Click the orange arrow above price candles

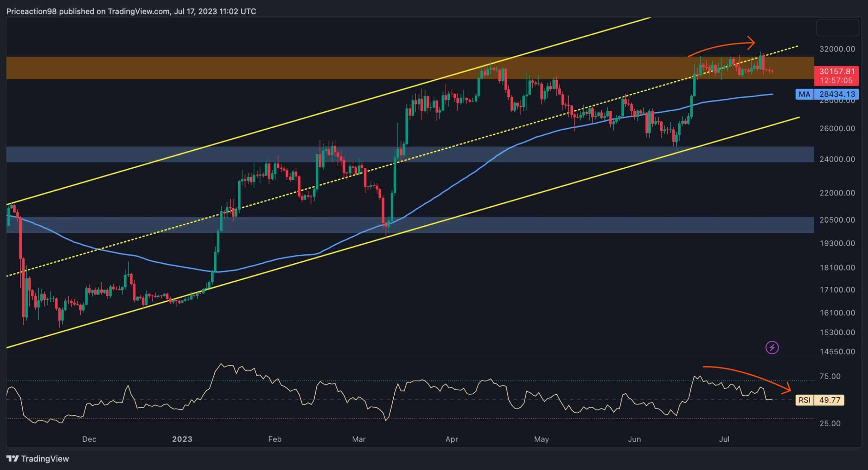(722, 48)
